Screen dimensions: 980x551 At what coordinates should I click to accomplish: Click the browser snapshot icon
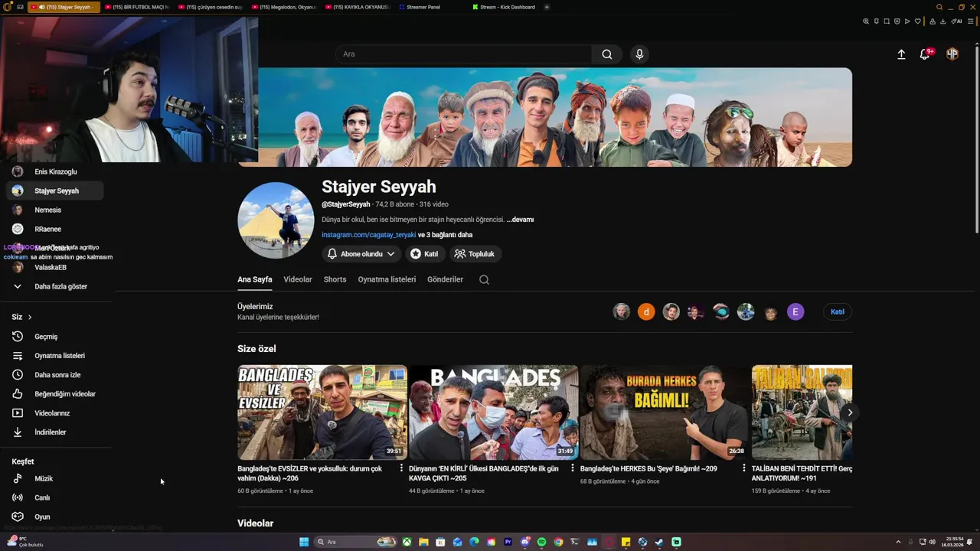point(887,21)
